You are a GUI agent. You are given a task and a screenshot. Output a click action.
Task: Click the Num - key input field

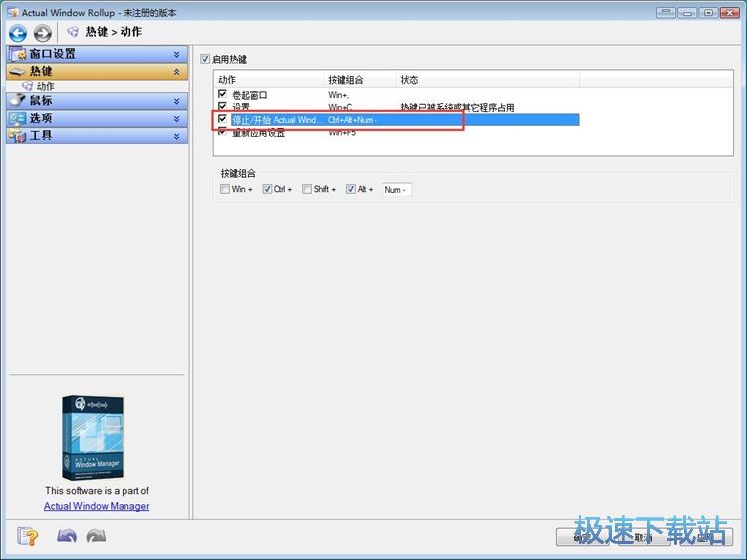(x=396, y=189)
